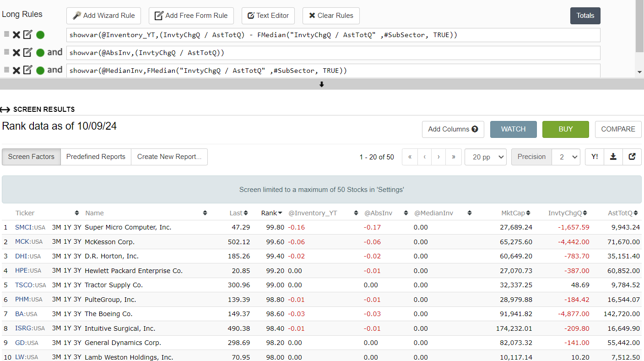Toggle green enable dot of @Inventory_YT rule

[40, 35]
